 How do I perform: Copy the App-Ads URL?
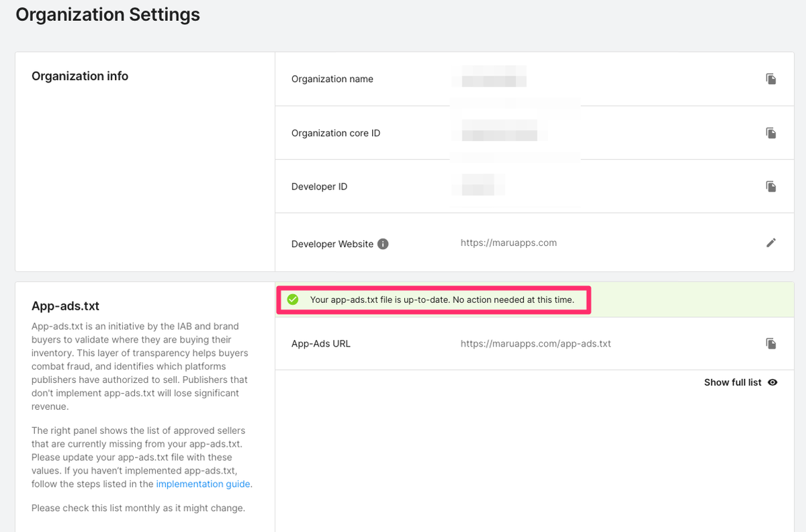(x=771, y=343)
